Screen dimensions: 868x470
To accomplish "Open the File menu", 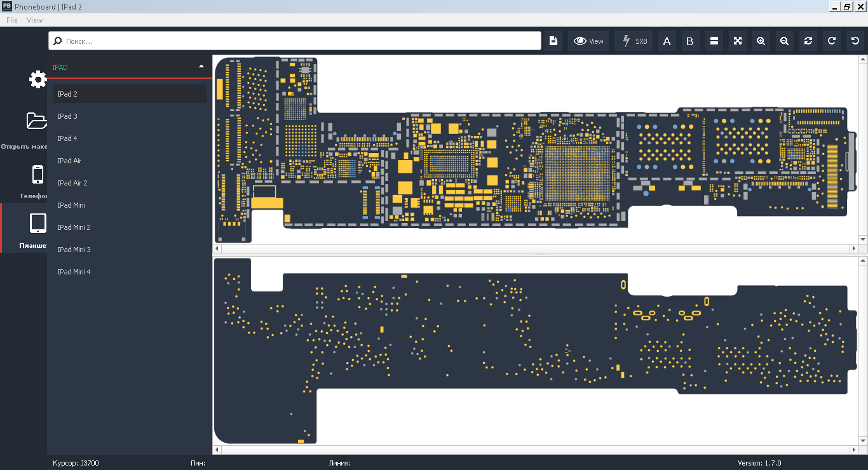I will click(12, 20).
